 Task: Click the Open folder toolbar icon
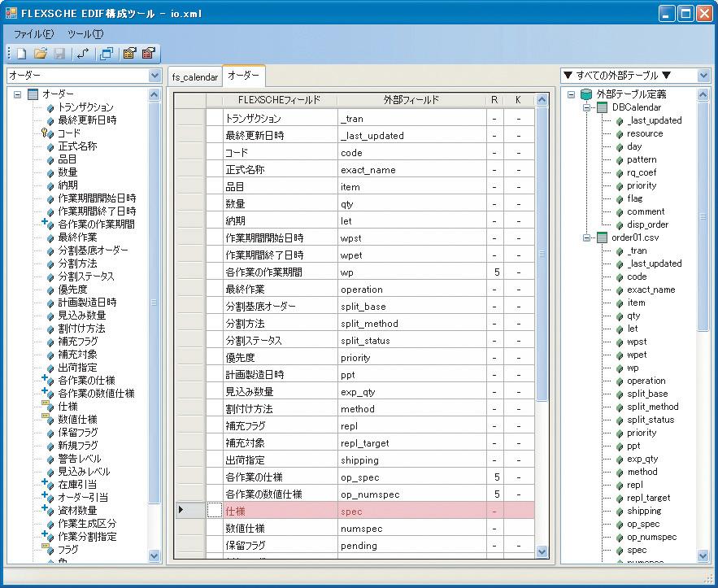tap(41, 54)
